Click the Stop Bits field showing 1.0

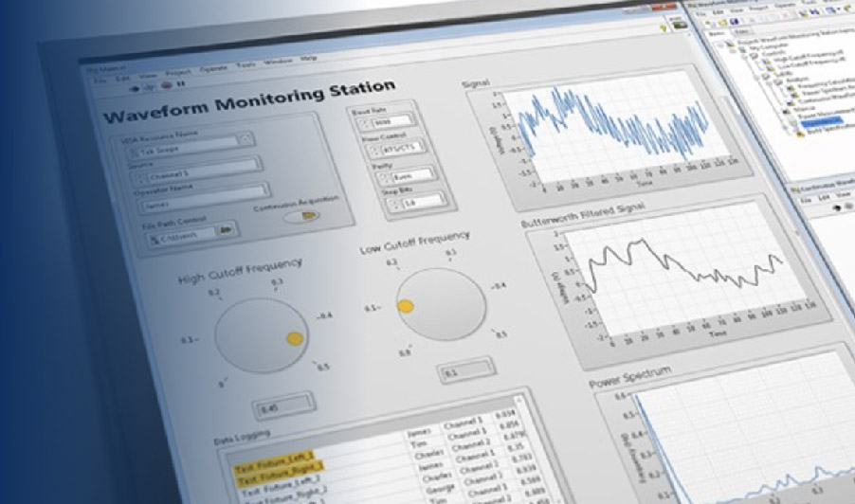pos(421,202)
